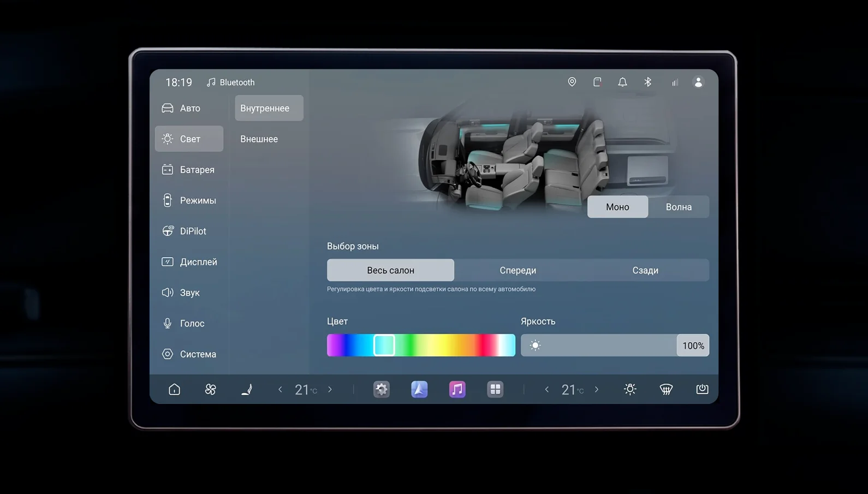The height and width of the screenshot is (494, 868).
Task: Launch the Music note app
Action: [x=457, y=389]
